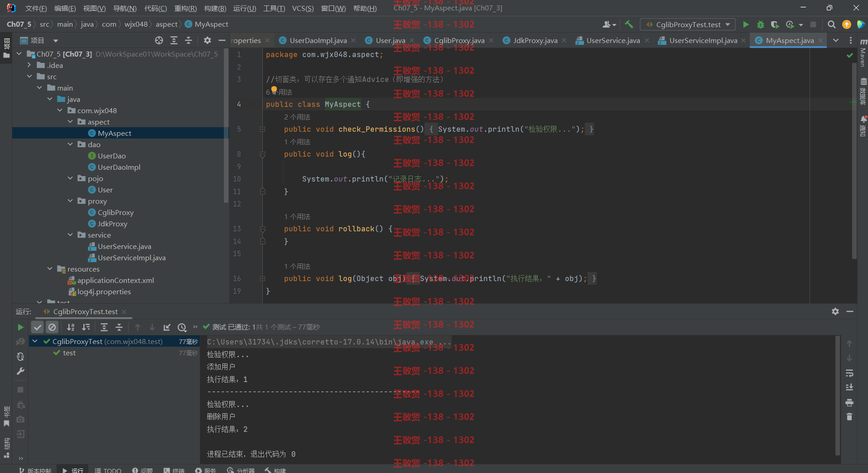Open the VCS(S) menu
Screen dimensions: 868x473
point(303,8)
